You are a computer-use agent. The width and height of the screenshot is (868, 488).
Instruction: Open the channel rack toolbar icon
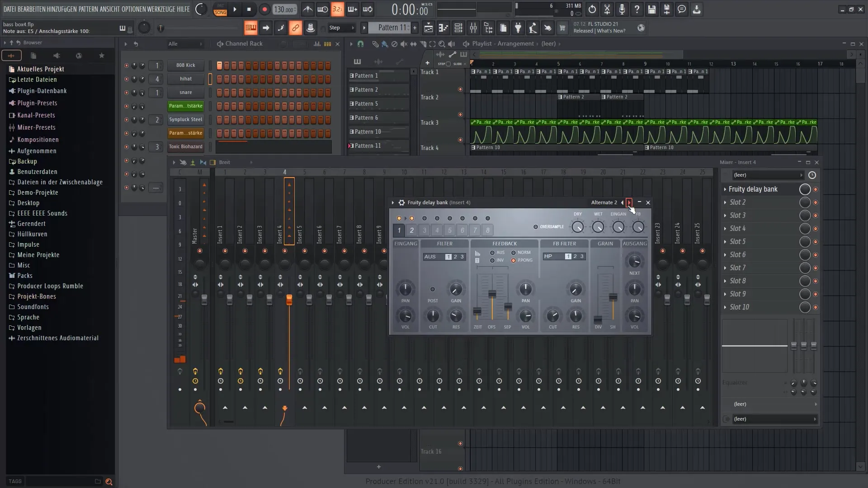(x=458, y=28)
